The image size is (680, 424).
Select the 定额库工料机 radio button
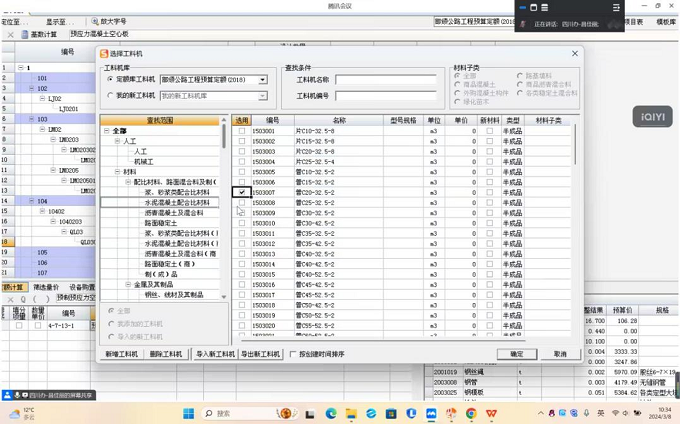click(110, 79)
